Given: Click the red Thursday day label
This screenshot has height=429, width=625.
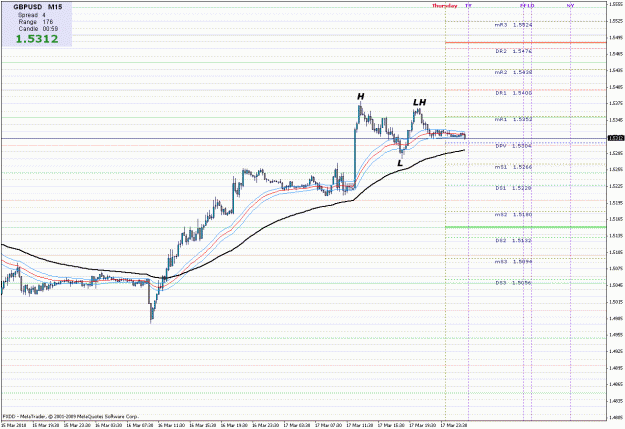Looking at the screenshot, I should point(445,6).
